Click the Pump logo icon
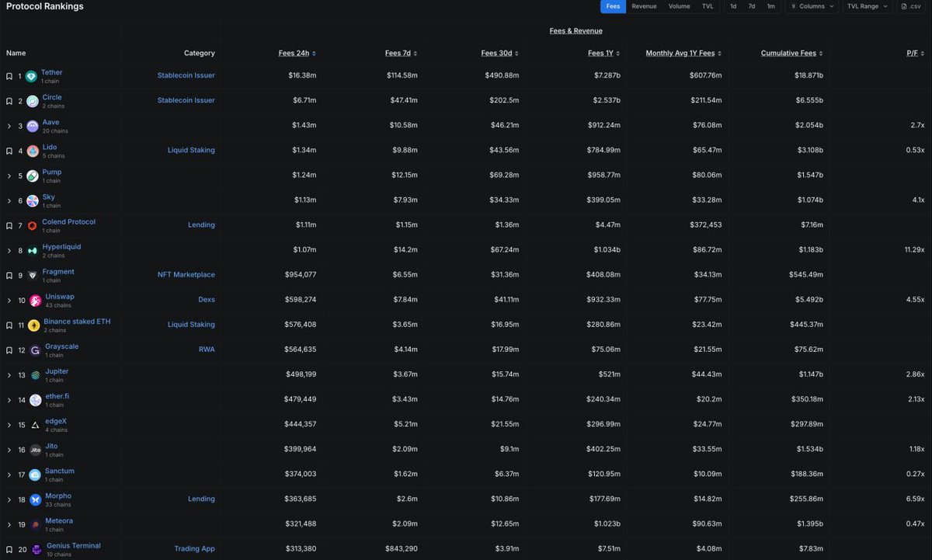Viewport: 932px width, 560px height. click(33, 176)
